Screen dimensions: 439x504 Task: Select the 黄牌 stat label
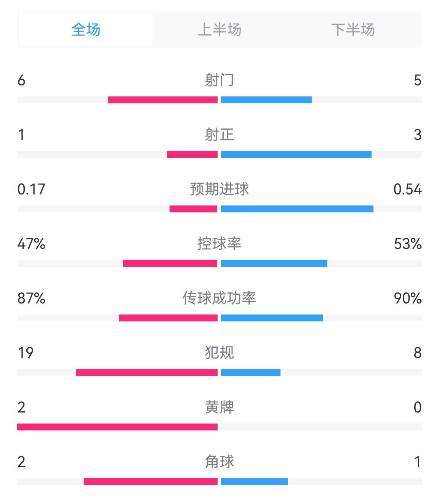click(219, 407)
